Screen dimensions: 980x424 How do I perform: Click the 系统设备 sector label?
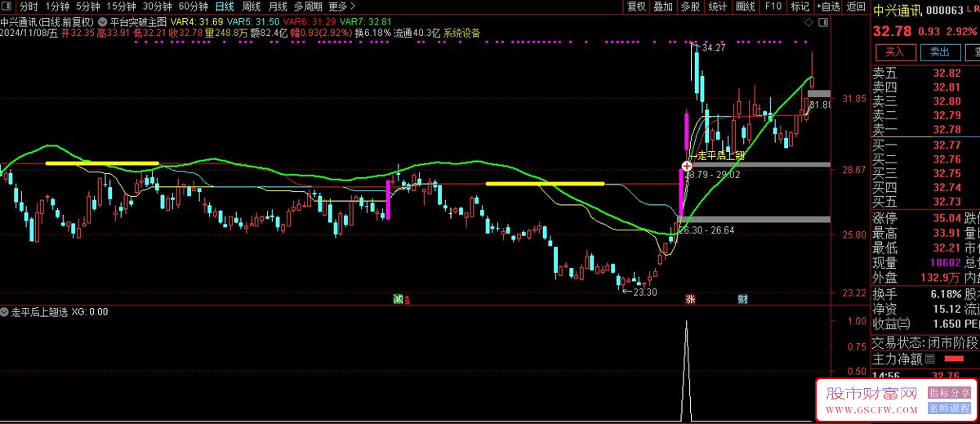[x=462, y=33]
